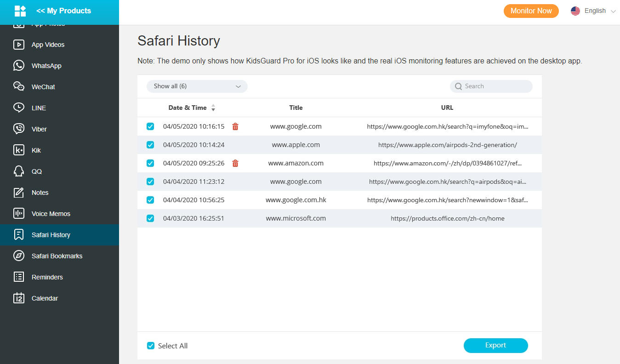
Task: Open Safari Bookmarks from the sidebar
Action: tap(57, 256)
